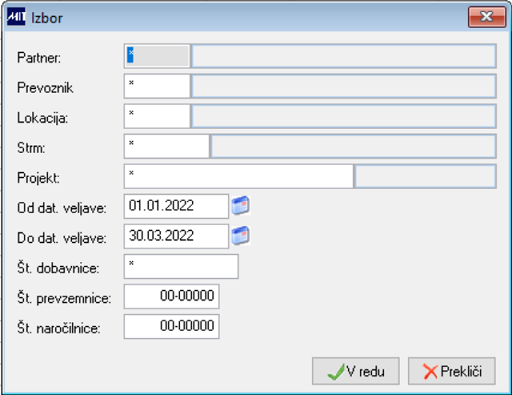Focus the Projekt code field
Image resolution: width=512 pixels, height=395 pixels.
coord(238,176)
